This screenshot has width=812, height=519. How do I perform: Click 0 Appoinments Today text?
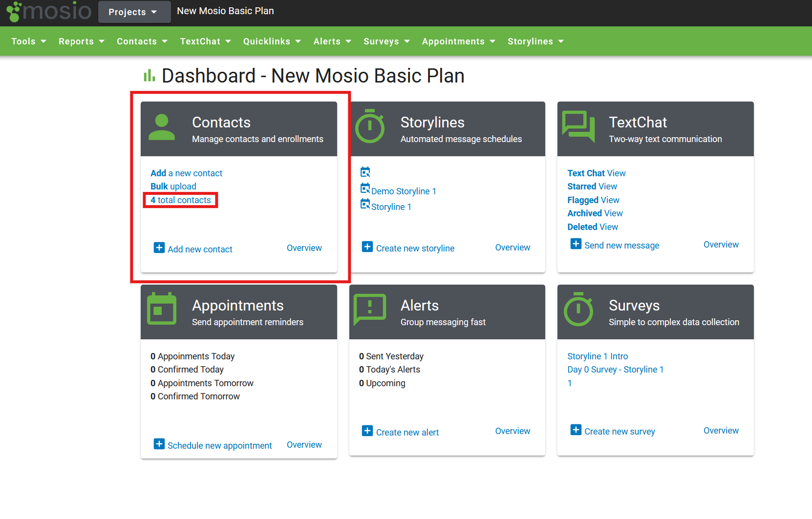pyautogui.click(x=192, y=356)
